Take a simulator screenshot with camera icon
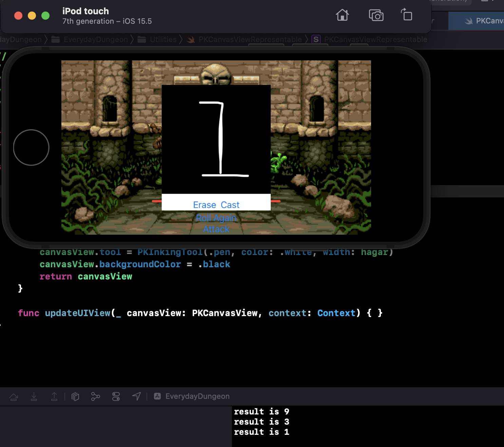Image resolution: width=504 pixels, height=447 pixels. (x=376, y=15)
